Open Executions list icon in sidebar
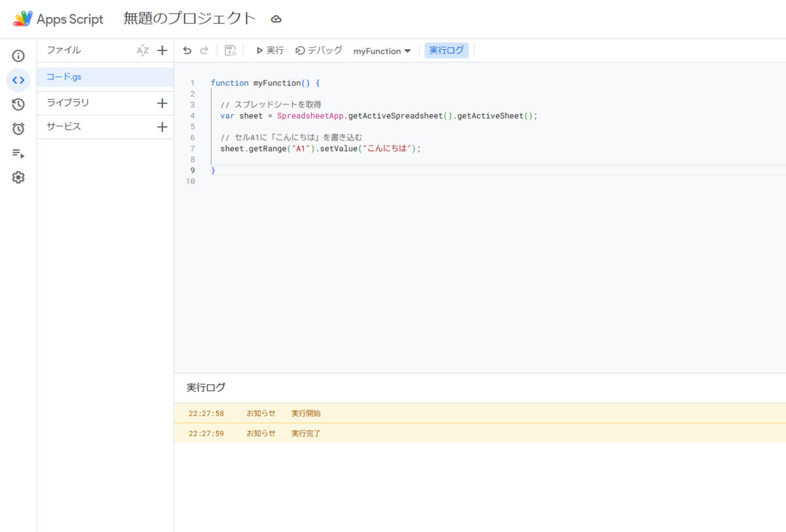The height and width of the screenshot is (532, 786). 18,153
